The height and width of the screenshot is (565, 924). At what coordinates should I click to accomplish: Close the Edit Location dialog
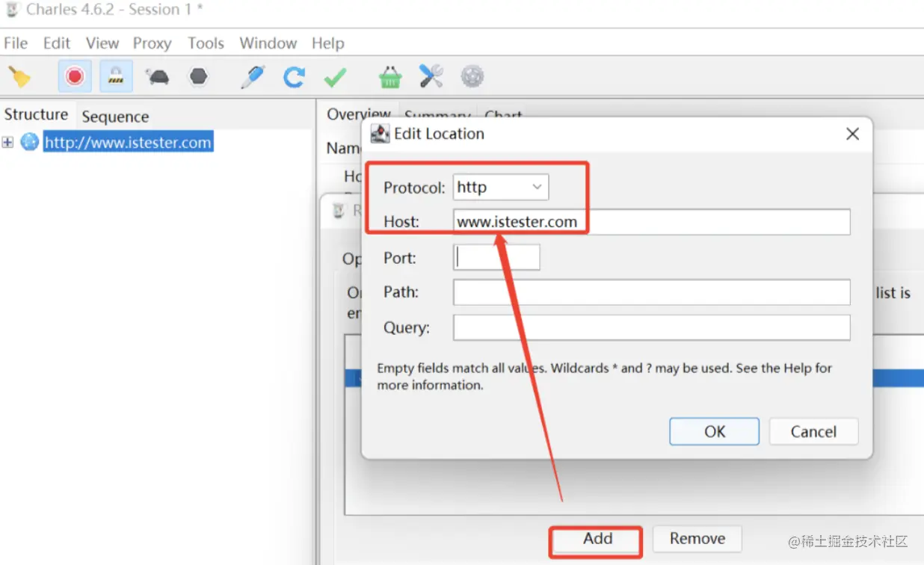click(x=852, y=134)
